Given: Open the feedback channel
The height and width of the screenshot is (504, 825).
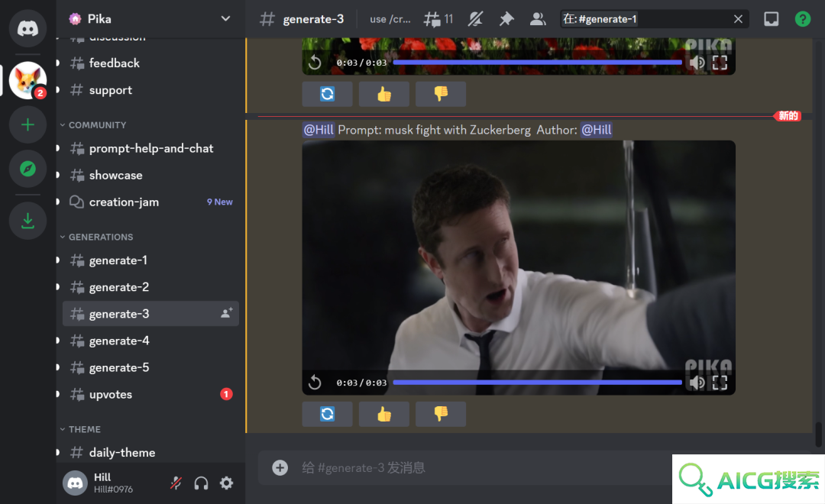Looking at the screenshot, I should pos(150,63).
